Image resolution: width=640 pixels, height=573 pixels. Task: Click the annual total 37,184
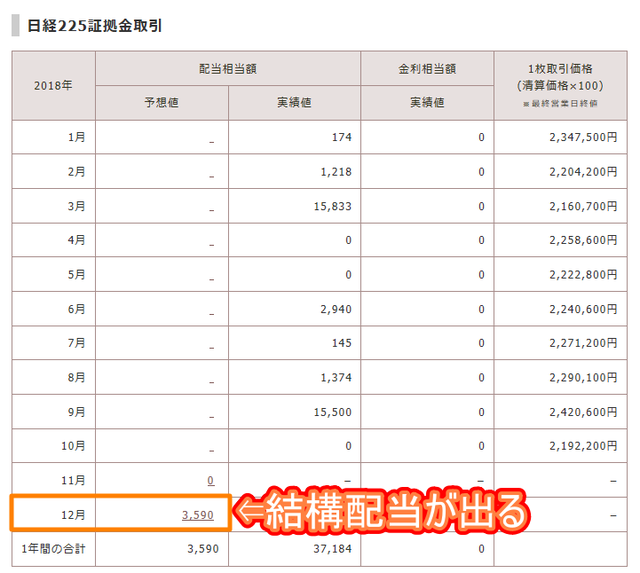pos(333,549)
